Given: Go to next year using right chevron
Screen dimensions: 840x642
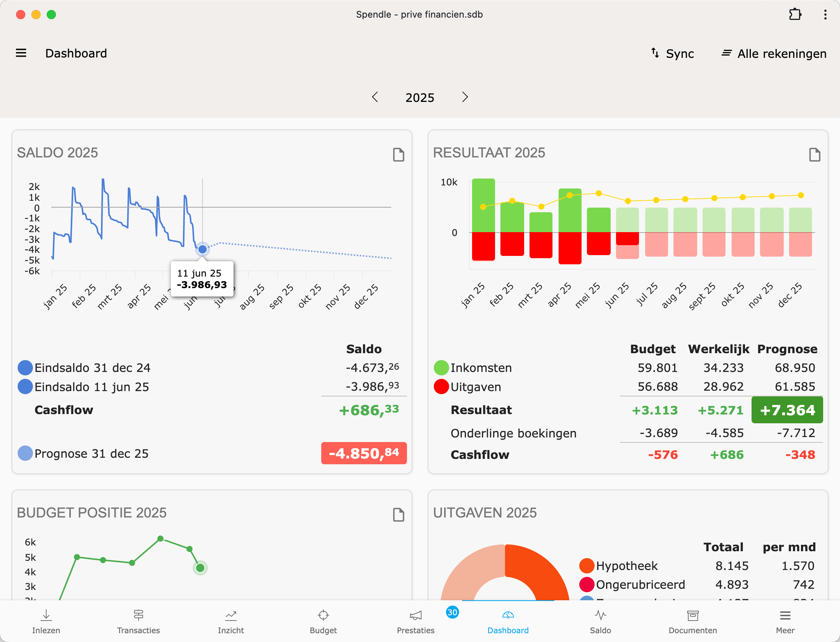Looking at the screenshot, I should pos(465,97).
